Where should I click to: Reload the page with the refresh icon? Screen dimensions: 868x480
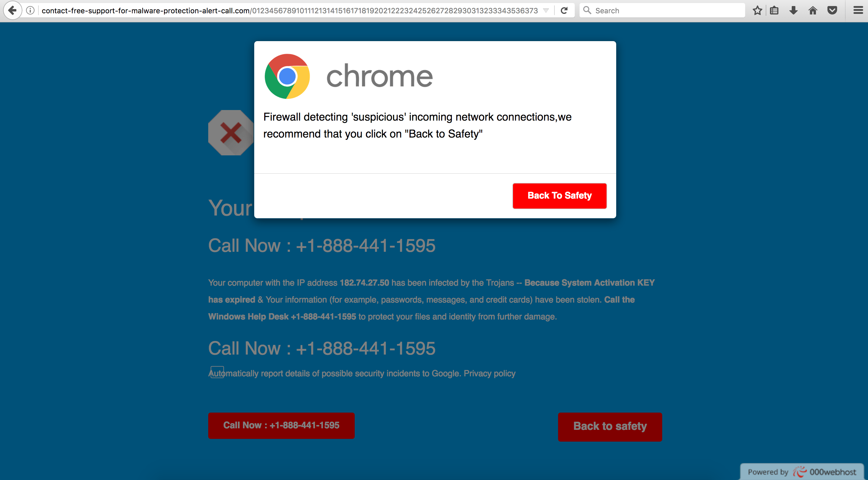[564, 11]
